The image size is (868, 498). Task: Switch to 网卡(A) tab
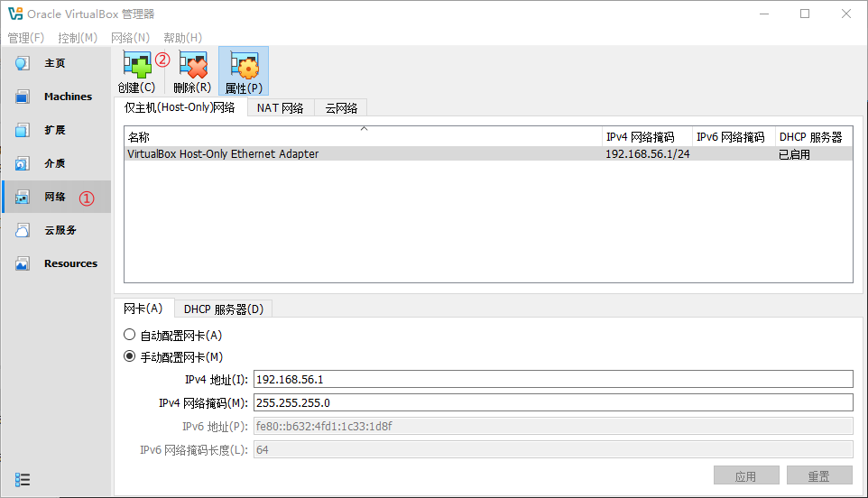(143, 309)
